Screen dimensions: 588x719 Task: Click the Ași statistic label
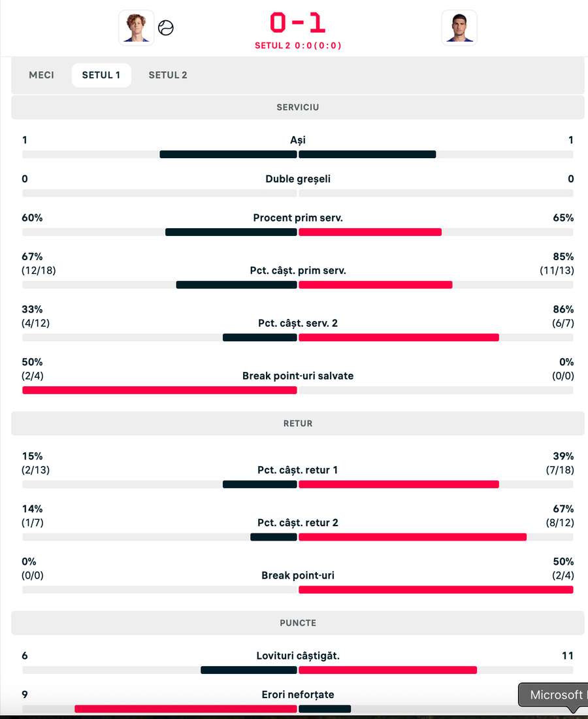pyautogui.click(x=298, y=139)
